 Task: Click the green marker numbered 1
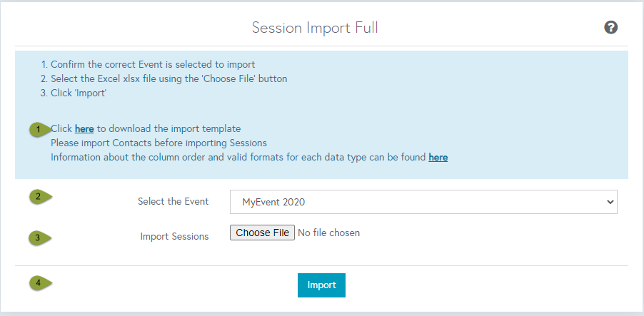(x=40, y=129)
